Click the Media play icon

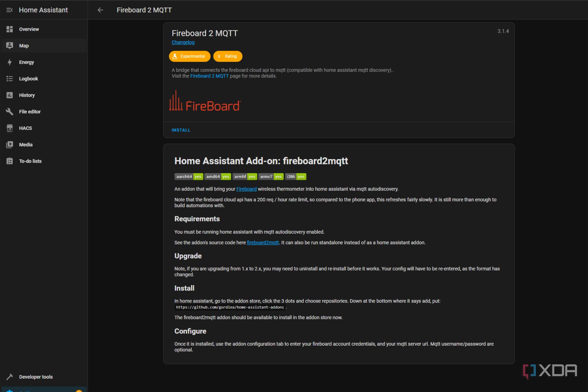coord(9,144)
